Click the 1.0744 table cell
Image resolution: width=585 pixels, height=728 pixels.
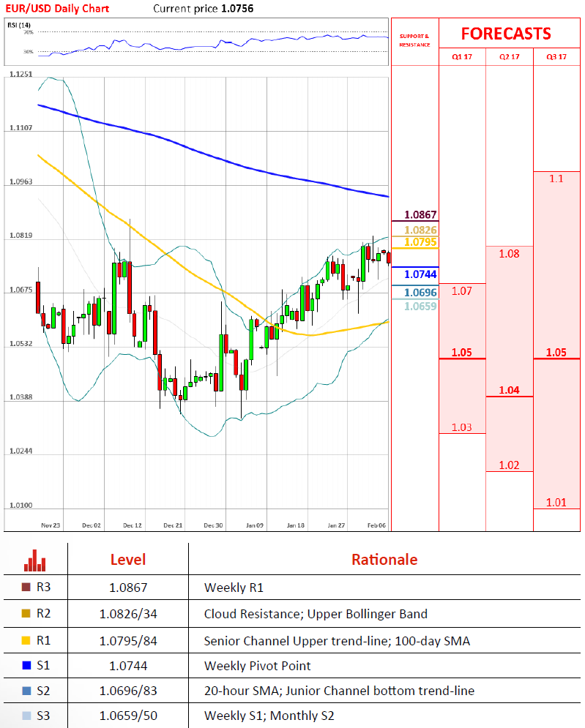(x=128, y=667)
